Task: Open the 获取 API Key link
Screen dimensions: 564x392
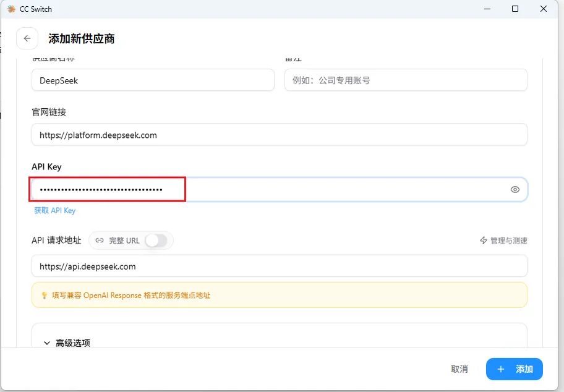Action: (x=54, y=210)
